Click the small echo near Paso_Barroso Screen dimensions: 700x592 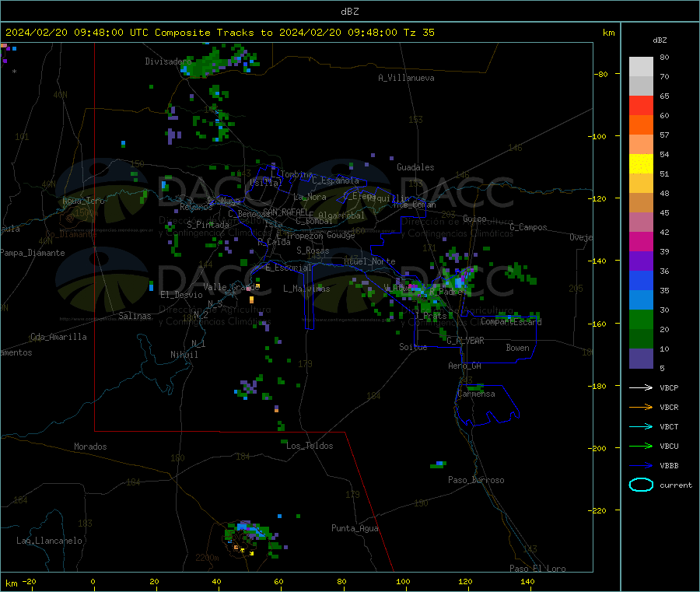pyautogui.click(x=439, y=464)
